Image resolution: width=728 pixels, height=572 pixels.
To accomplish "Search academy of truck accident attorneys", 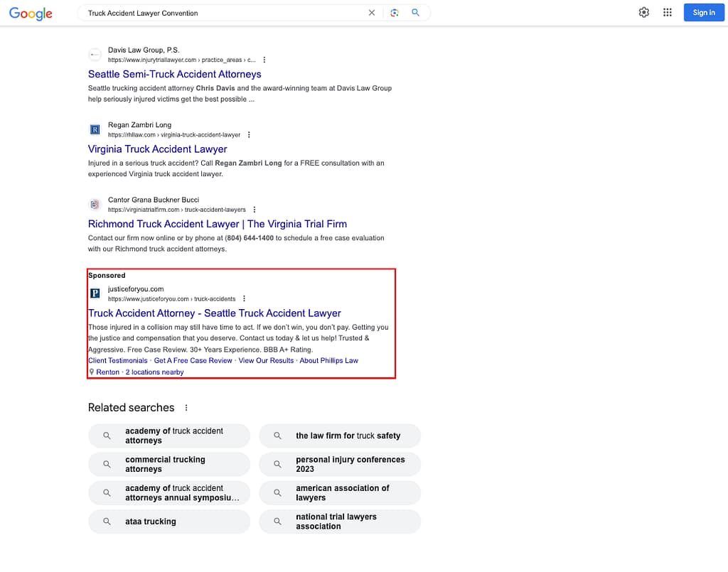I will pos(169,436).
